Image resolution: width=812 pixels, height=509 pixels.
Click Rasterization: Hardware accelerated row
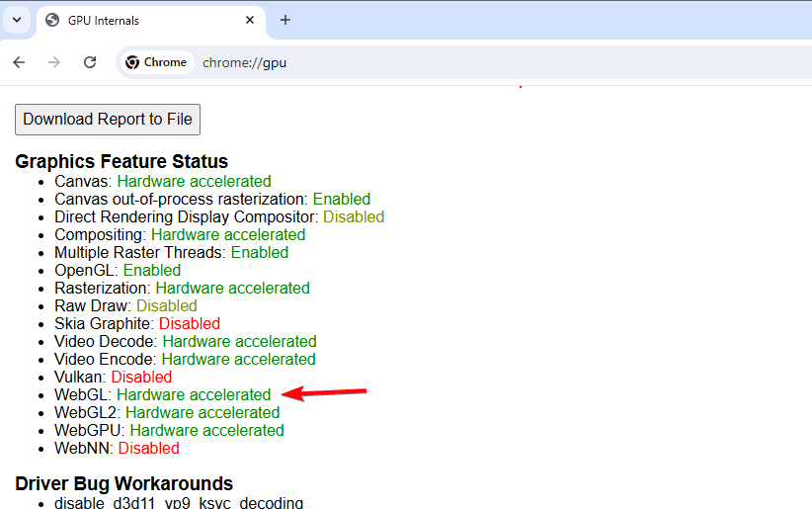coord(183,289)
